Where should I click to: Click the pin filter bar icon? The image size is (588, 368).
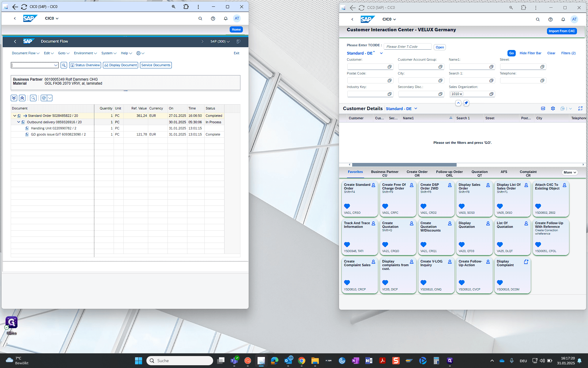pos(466,103)
